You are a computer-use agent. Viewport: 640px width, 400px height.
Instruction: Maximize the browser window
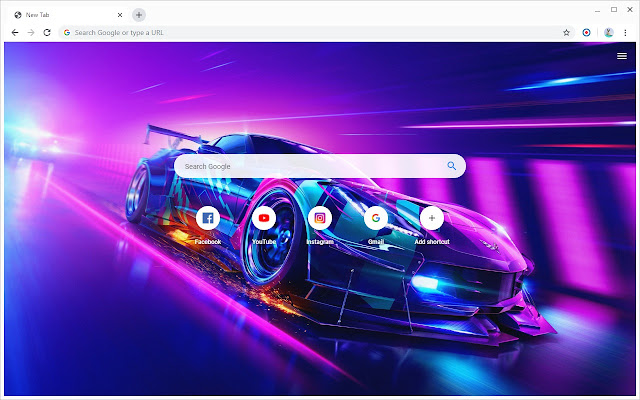(614, 9)
